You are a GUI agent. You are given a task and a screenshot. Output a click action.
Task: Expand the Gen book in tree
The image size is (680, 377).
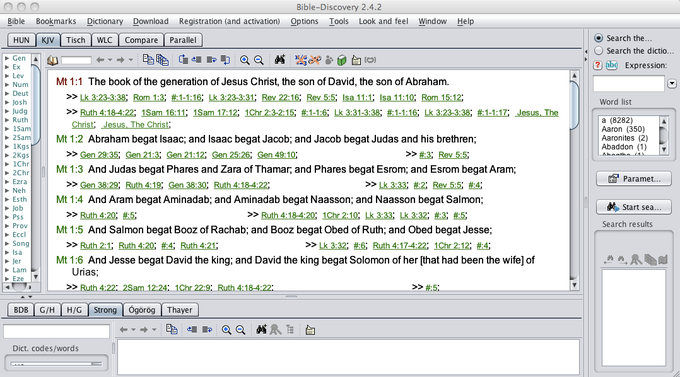[x=7, y=58]
